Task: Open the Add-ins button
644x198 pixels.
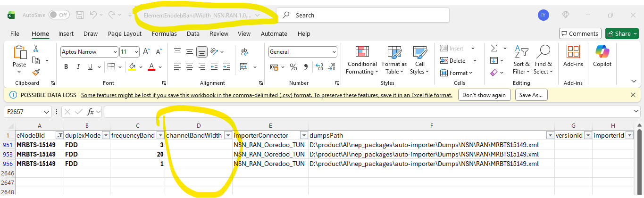Action: click(x=573, y=56)
